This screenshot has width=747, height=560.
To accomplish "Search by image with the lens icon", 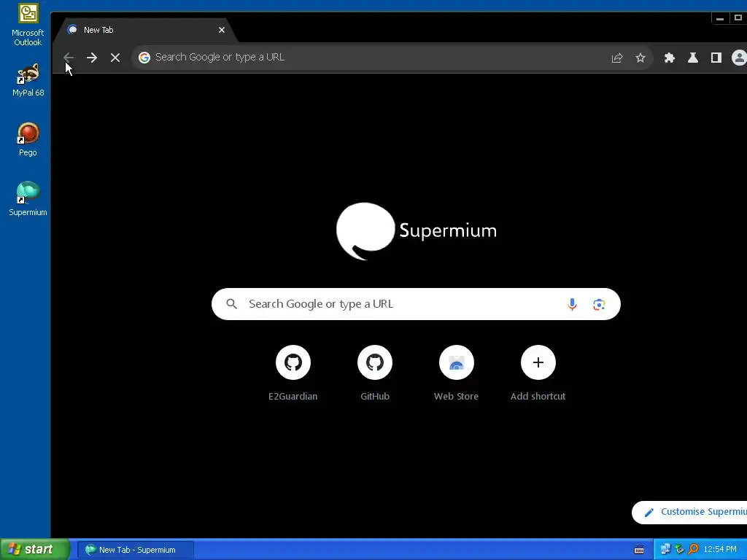I will pyautogui.click(x=599, y=304).
